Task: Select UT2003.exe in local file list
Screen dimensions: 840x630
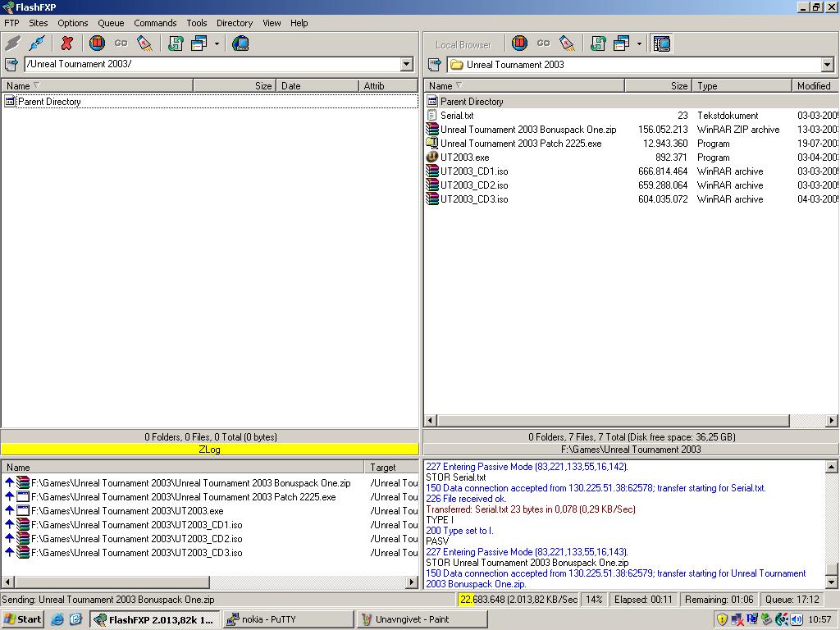Action: point(631,157)
